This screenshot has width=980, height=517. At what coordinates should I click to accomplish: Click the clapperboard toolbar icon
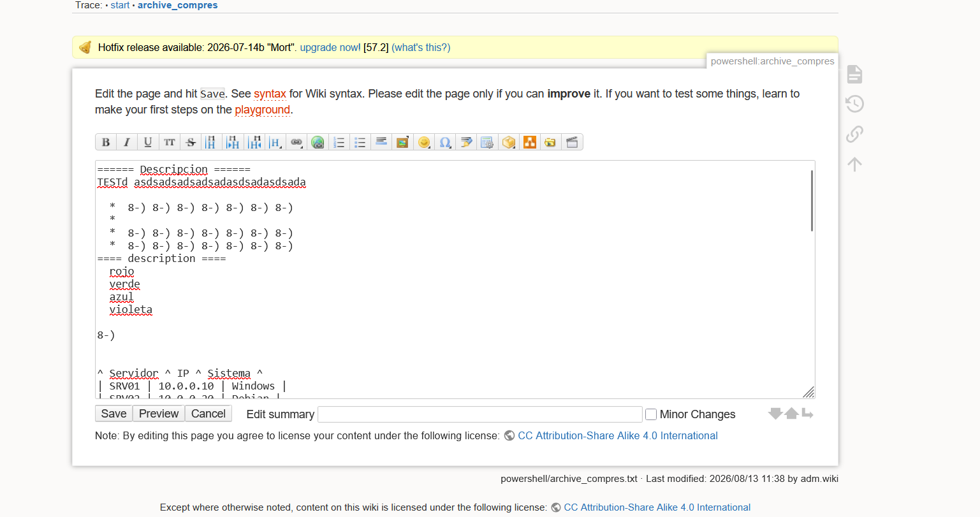coord(572,142)
